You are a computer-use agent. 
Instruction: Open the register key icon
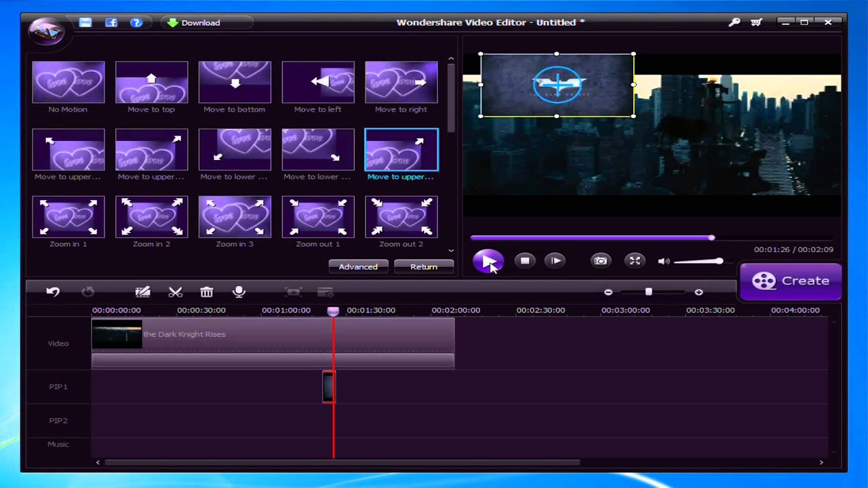(x=734, y=22)
